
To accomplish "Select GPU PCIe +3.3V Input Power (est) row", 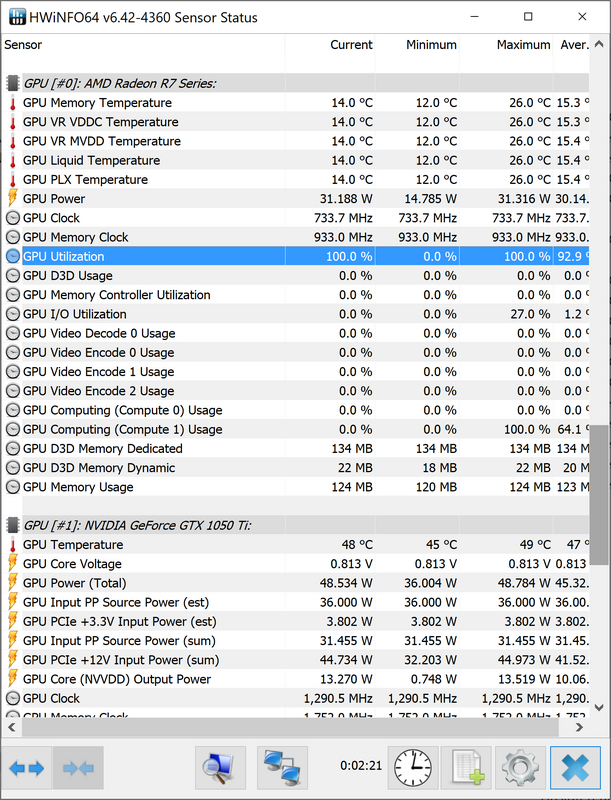I will coord(296,621).
